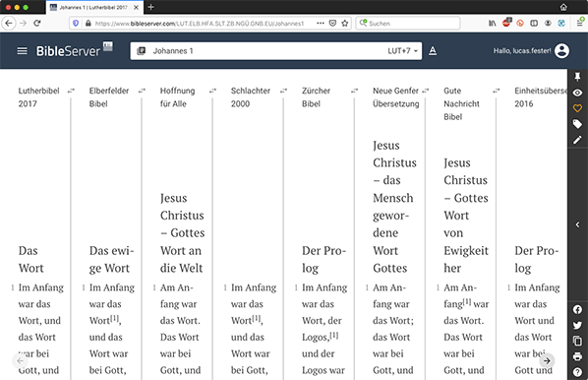The height and width of the screenshot is (380, 588).
Task: Print the page with the printer icon
Action: (577, 356)
